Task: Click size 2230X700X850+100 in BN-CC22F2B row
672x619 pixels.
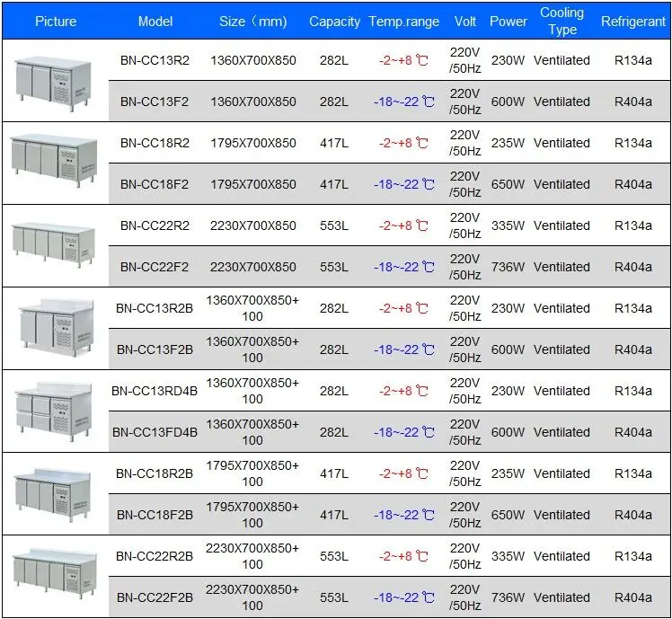Action: coord(252,597)
